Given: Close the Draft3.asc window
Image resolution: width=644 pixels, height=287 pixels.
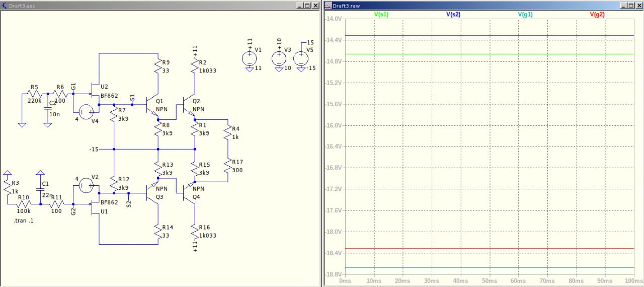Looking at the screenshot, I should point(315,5).
